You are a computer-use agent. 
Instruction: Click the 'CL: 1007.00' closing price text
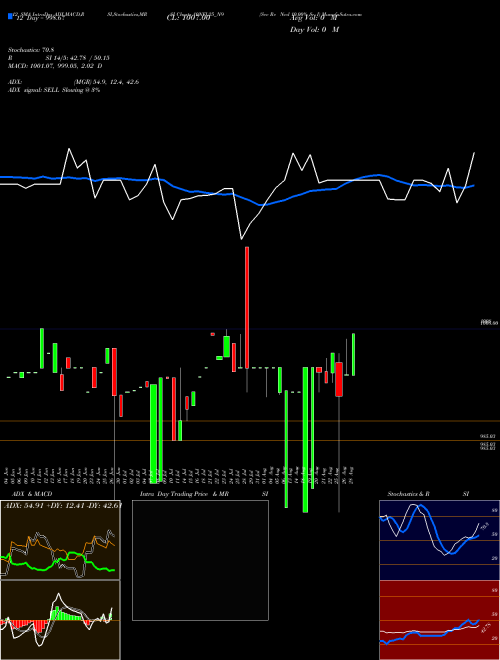188,19
